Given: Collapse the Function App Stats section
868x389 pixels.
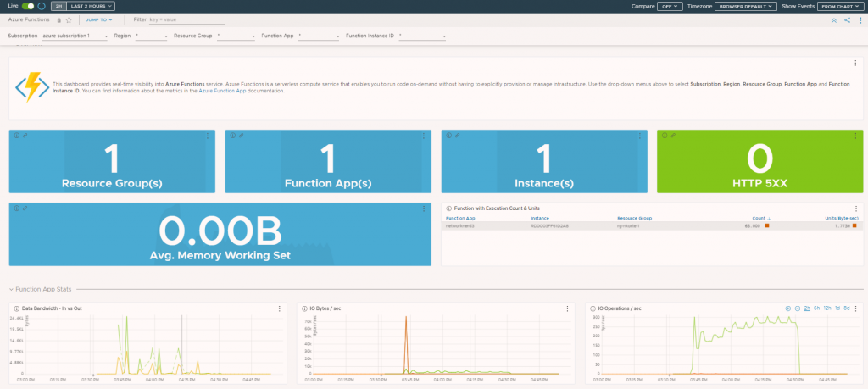Looking at the screenshot, I should click(12, 289).
